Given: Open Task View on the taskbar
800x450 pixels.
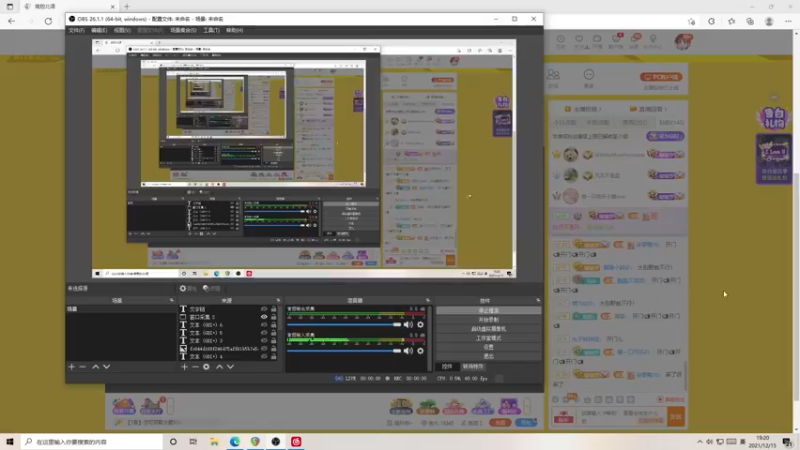Looking at the screenshot, I should pos(193,442).
